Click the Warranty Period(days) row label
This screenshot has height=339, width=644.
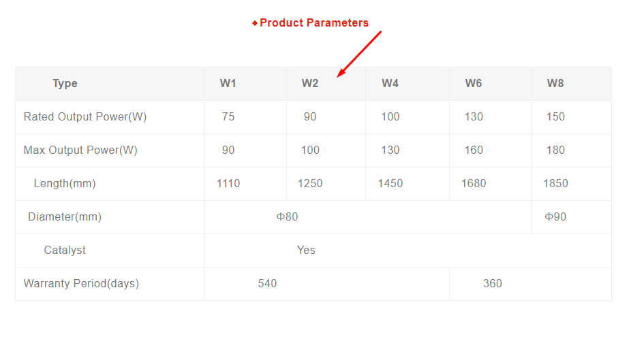(x=81, y=284)
